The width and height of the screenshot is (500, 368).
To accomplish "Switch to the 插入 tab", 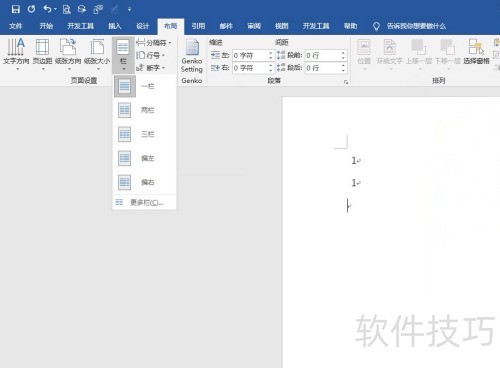I will tap(115, 26).
